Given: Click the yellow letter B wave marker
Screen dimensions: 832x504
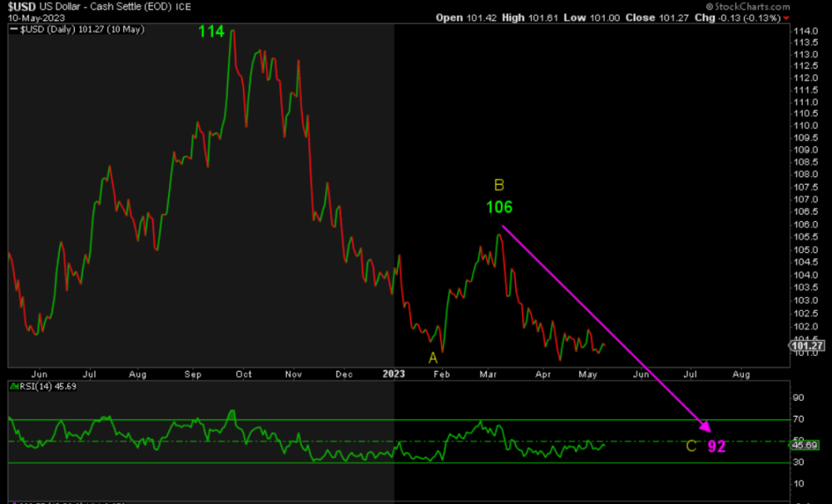Looking at the screenshot, I should pyautogui.click(x=498, y=183).
